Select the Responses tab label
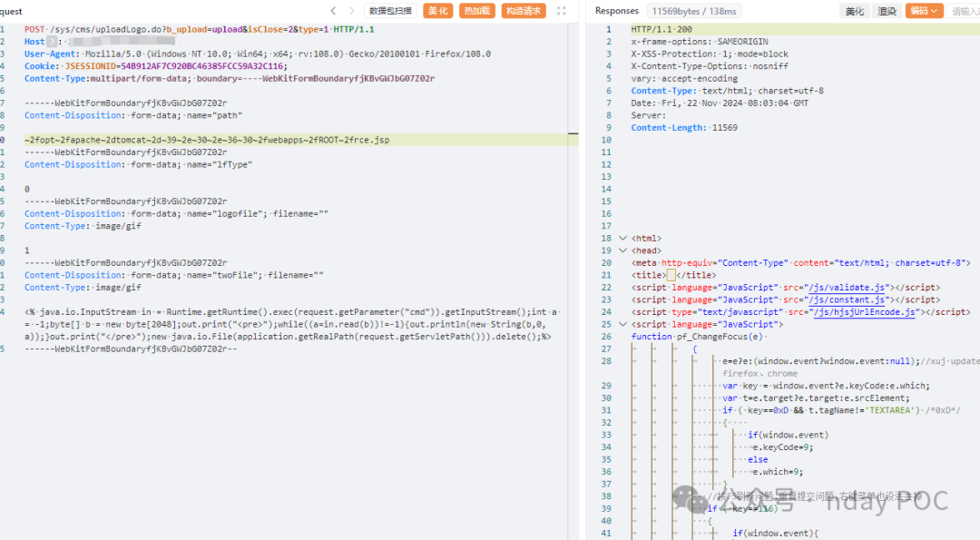The height and width of the screenshot is (540, 980). 616,11
